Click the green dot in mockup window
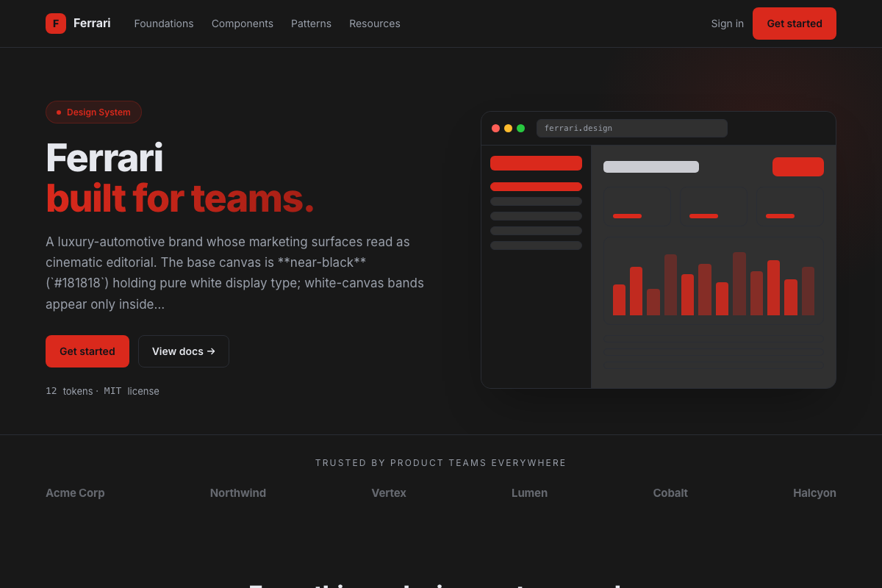 (520, 128)
